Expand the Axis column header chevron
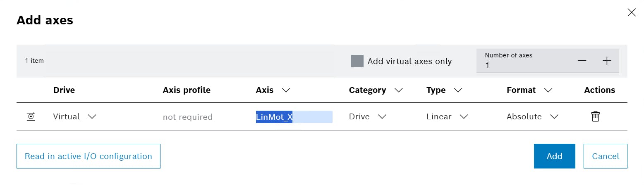This screenshot has width=644, height=185. (x=285, y=90)
